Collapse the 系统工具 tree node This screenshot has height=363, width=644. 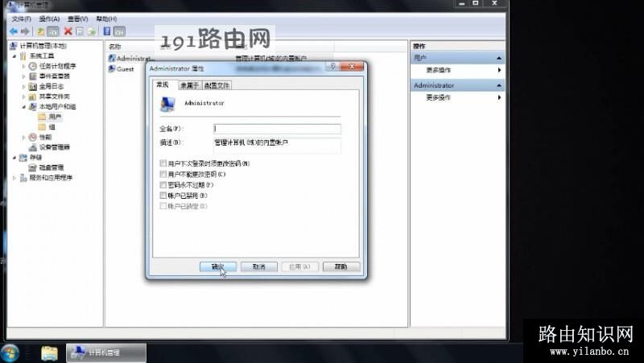click(x=14, y=56)
